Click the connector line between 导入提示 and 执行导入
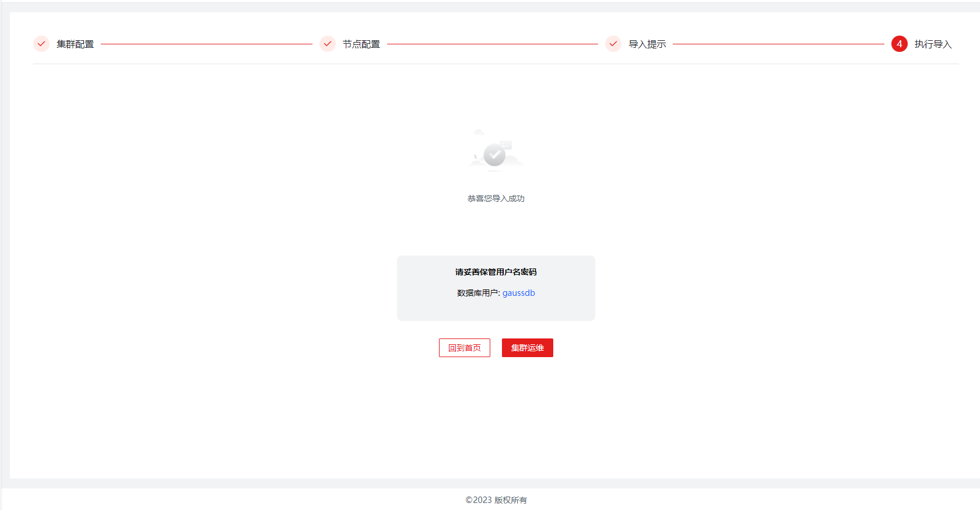The width and height of the screenshot is (980, 510). (778, 44)
